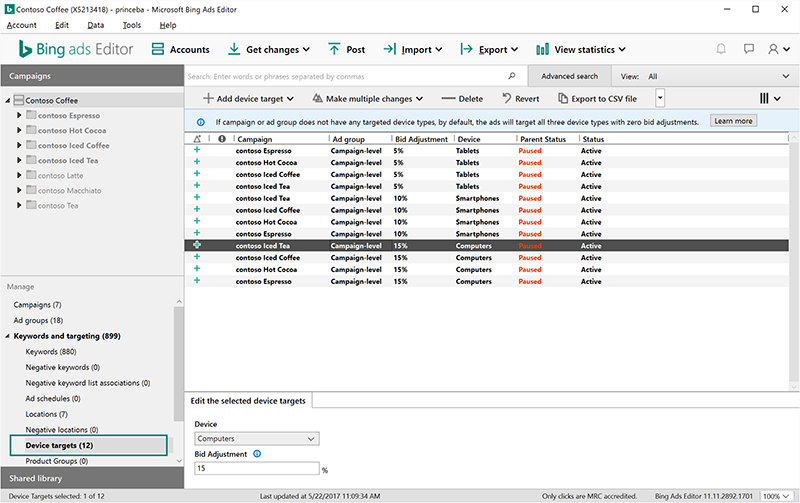Click the Export arrow icon
The width and height of the screenshot is (800, 503).
(466, 49)
